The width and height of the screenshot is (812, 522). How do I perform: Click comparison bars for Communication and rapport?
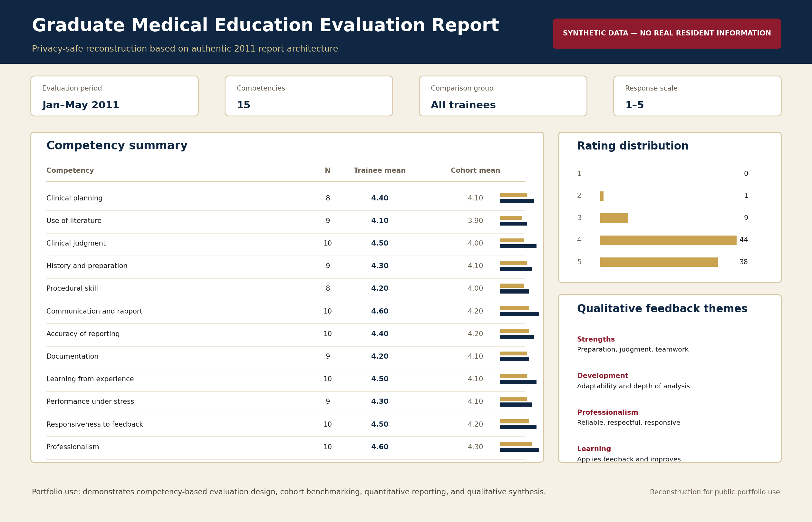(519, 311)
